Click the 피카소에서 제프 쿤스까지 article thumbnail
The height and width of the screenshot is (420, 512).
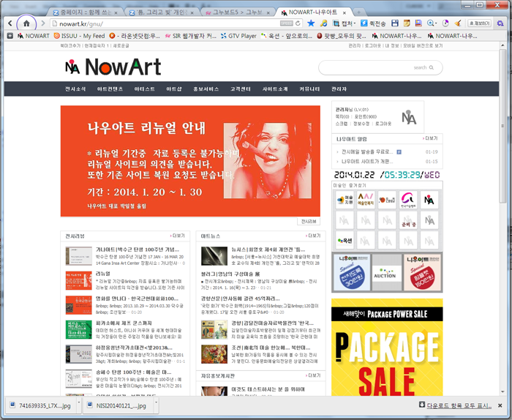point(79,329)
